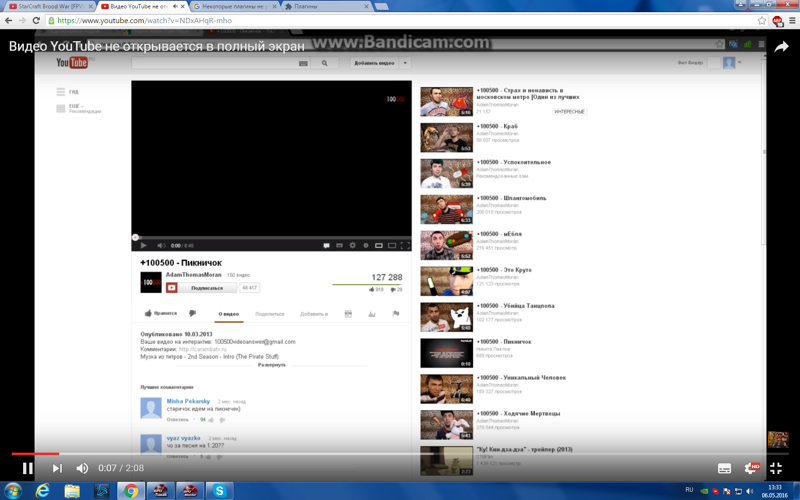Reload the current YouTube page
The width and height of the screenshot is (800, 500).
click(36, 20)
